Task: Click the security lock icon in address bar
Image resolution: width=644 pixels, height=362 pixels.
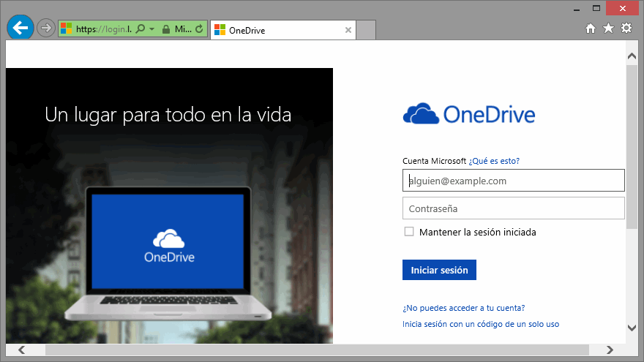Action: click(166, 29)
